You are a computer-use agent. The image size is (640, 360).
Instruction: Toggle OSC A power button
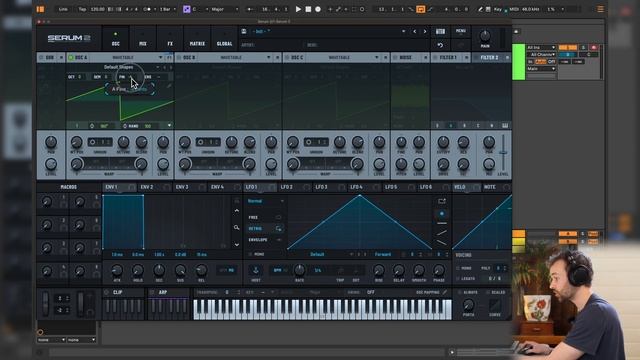pos(71,58)
